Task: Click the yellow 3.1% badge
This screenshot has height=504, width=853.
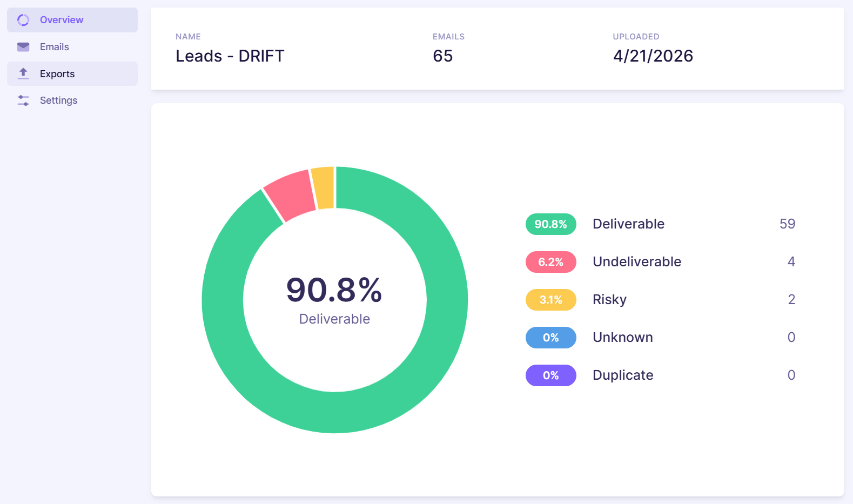Action: (x=551, y=300)
